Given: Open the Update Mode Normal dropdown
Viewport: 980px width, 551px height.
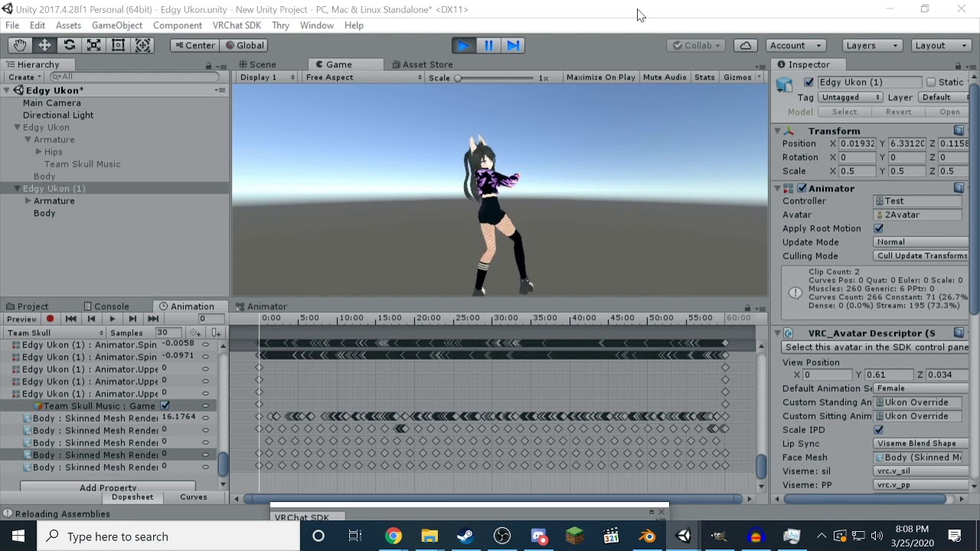Looking at the screenshot, I should pos(920,243).
